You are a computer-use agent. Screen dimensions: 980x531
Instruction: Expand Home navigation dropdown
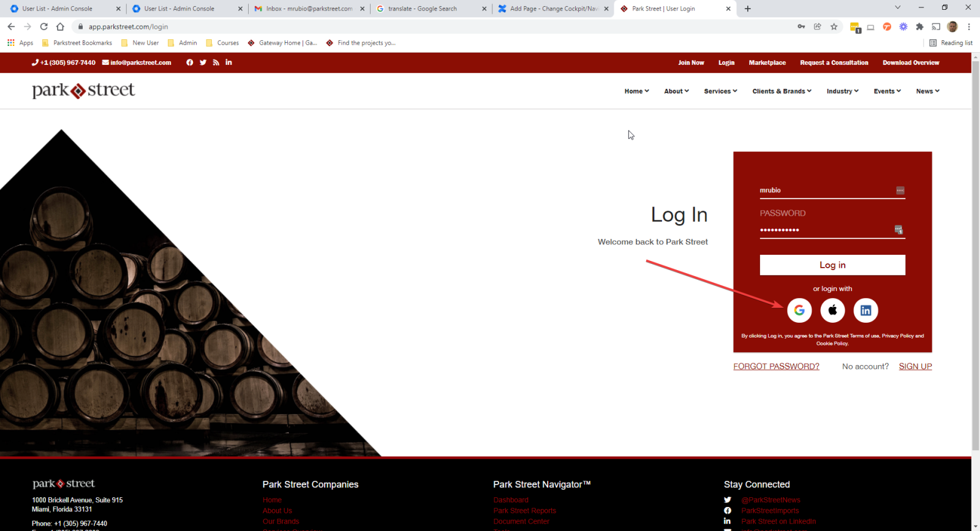pos(637,91)
